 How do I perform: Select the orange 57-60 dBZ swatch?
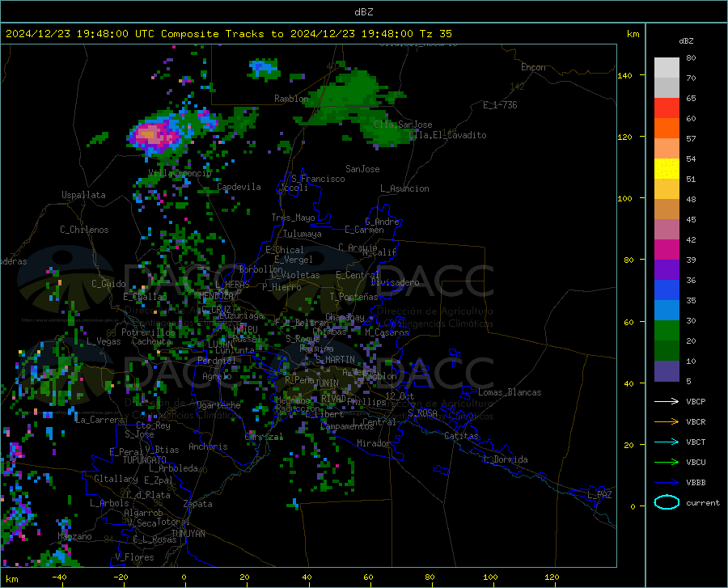[x=667, y=128]
